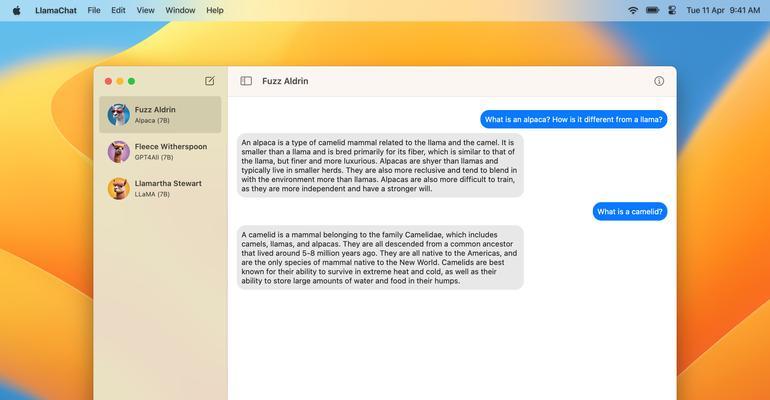Click the "What is an alpaca?" message bubble
Viewport: 770px width, 400px height.
(574, 119)
